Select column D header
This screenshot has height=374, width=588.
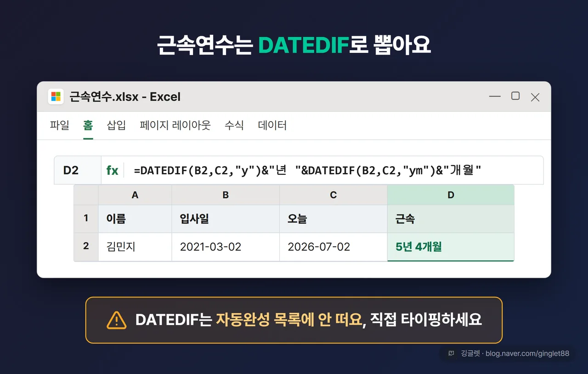(x=451, y=195)
